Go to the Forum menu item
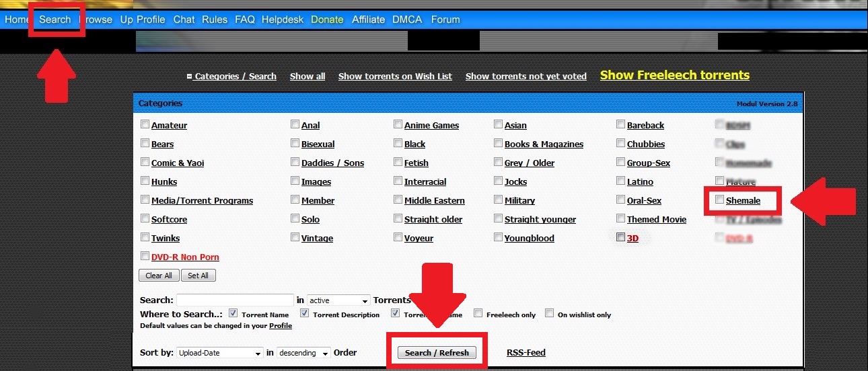 445,19
